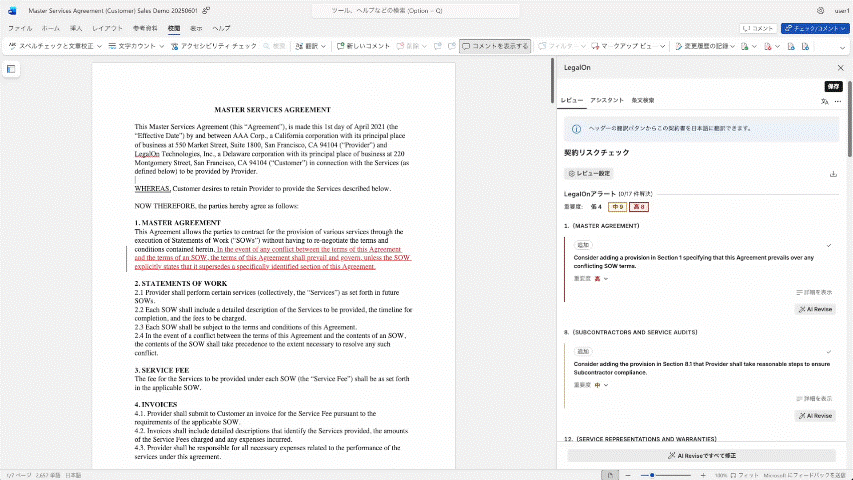853x480 pixels.
Task: Open the マークアップ ビュー dropdown
Action: [x=628, y=46]
